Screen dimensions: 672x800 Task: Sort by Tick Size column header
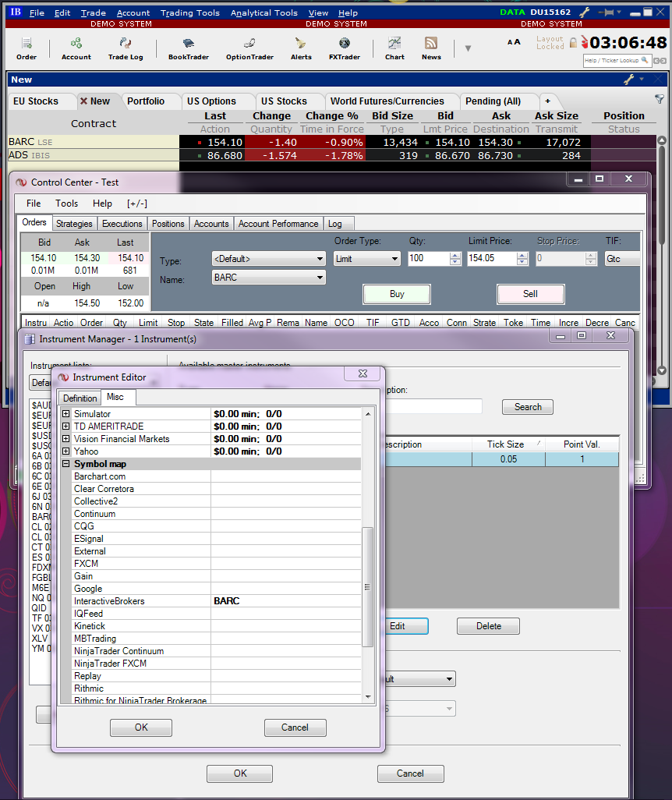coord(508,444)
